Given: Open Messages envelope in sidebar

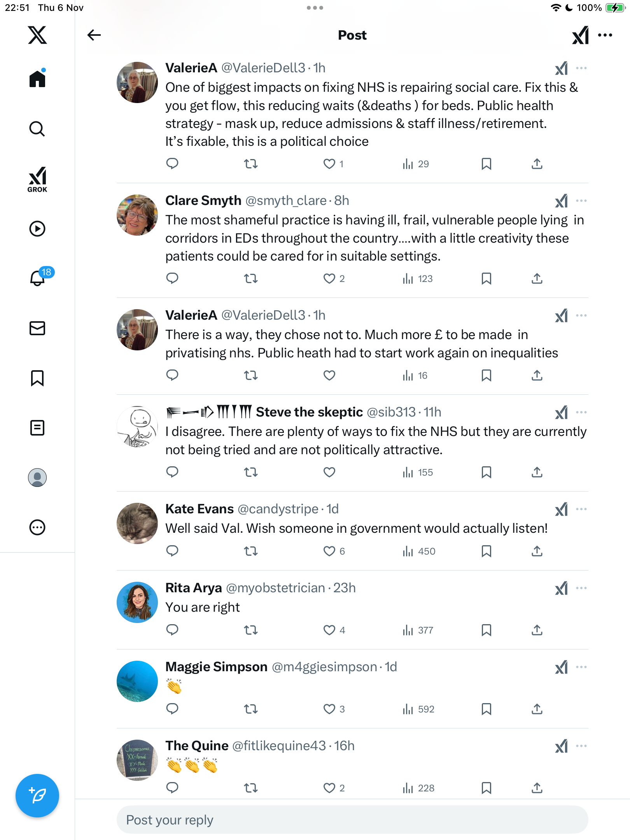Looking at the screenshot, I should point(37,328).
